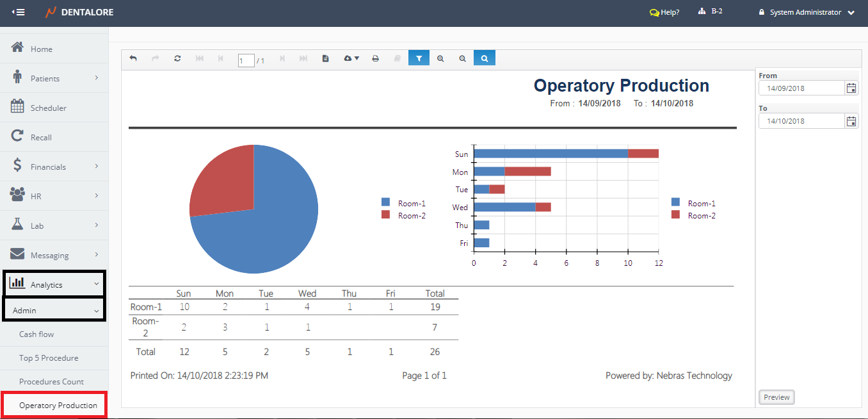Viewport: 868px width, 419px height.
Task: Toggle print preview page icon
Action: point(325,58)
